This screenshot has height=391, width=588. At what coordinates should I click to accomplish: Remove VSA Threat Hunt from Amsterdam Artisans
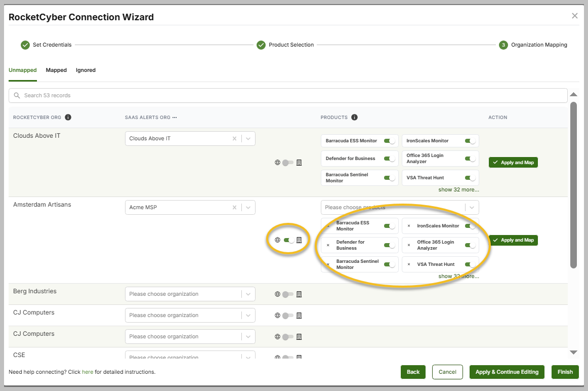coord(409,264)
